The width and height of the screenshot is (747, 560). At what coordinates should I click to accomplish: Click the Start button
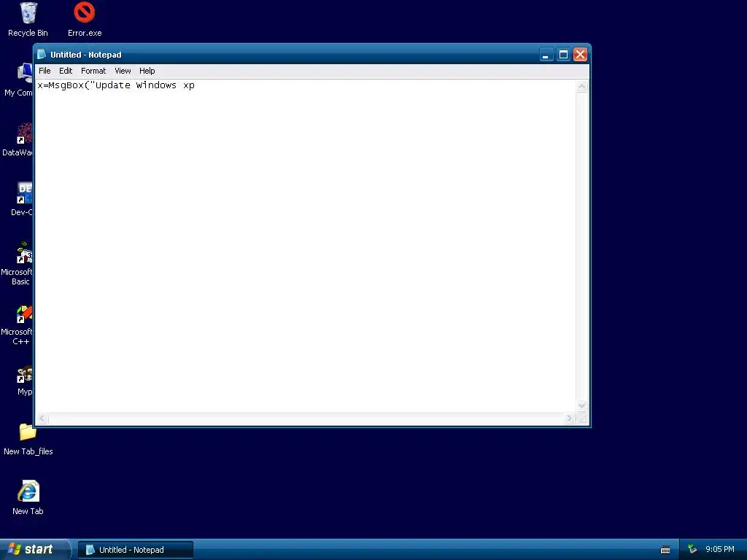click(35, 550)
